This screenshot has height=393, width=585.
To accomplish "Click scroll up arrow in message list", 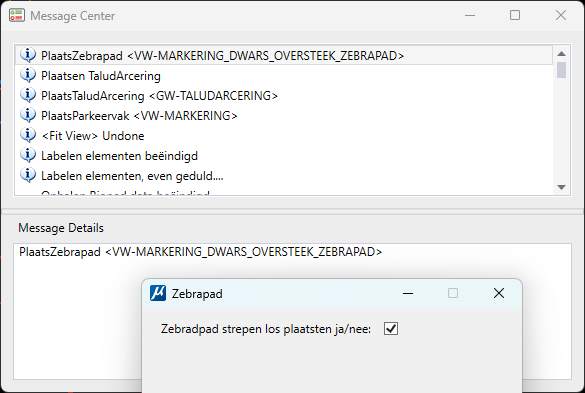I will click(x=561, y=54).
